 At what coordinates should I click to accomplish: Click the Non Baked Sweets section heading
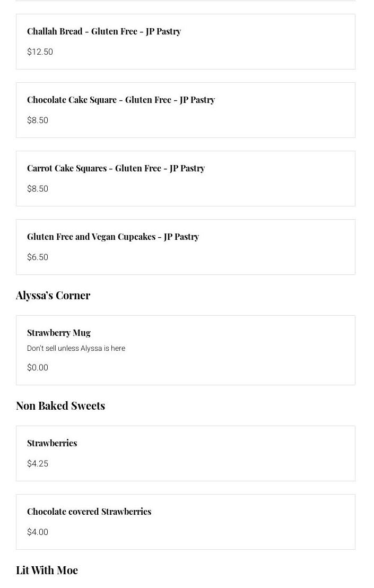click(60, 405)
